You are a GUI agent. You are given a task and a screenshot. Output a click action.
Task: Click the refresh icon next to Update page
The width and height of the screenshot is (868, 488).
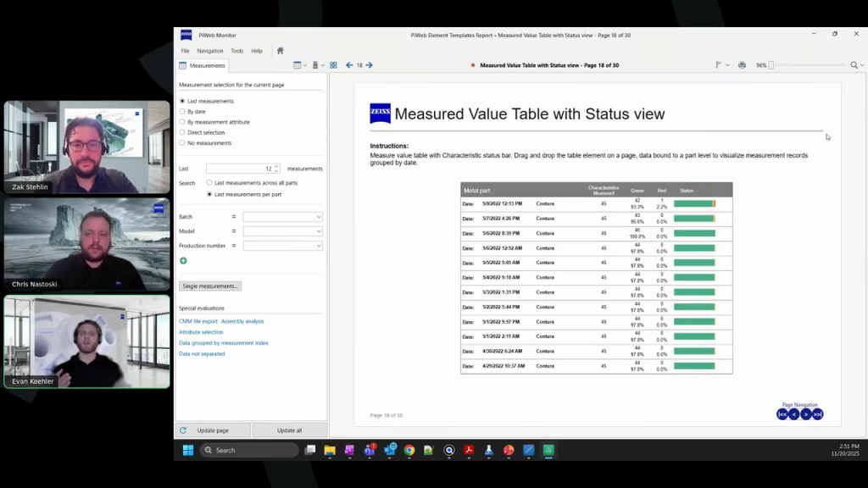181,430
